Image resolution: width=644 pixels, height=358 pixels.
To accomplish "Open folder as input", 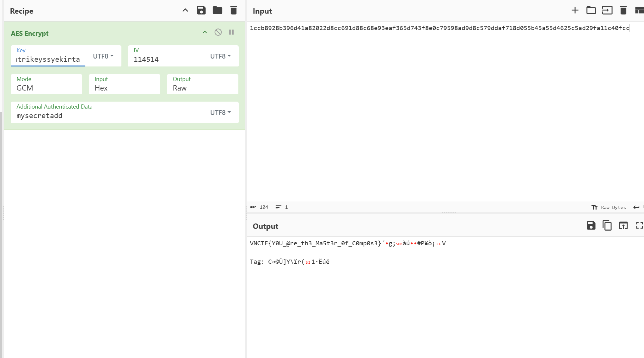I will click(x=591, y=10).
